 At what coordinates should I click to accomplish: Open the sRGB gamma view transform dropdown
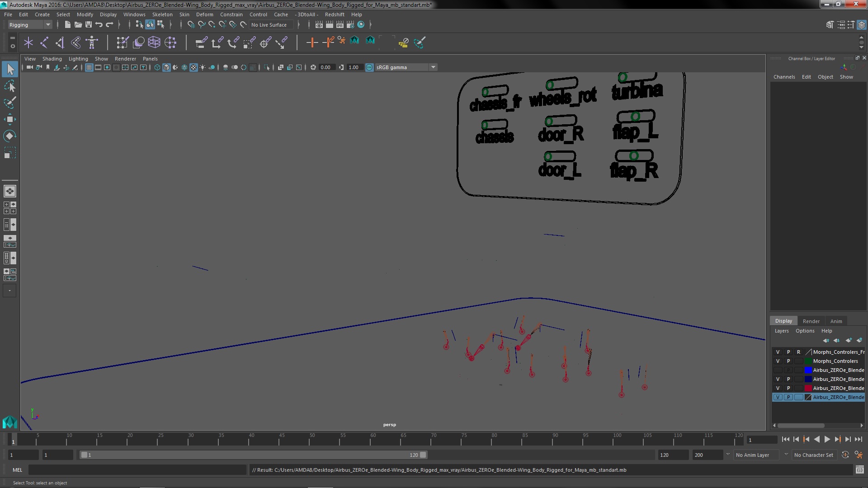[406, 67]
